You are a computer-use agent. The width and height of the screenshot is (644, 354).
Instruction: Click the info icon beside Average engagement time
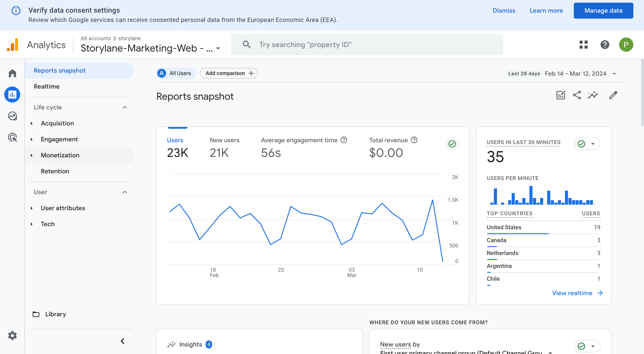pyautogui.click(x=344, y=140)
